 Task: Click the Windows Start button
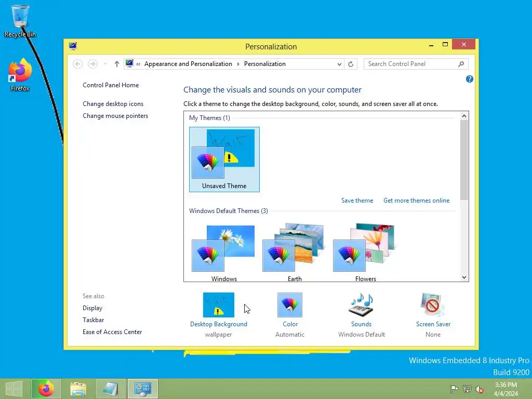(x=14, y=389)
